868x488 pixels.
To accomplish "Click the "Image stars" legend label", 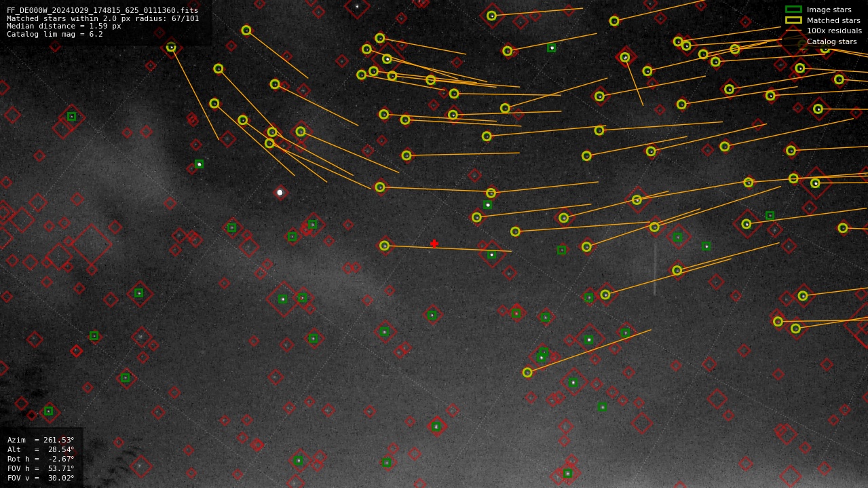I will pos(829,10).
